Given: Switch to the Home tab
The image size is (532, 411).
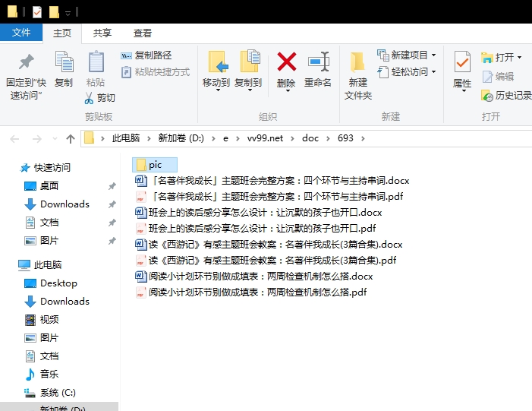Looking at the screenshot, I should click(x=62, y=33).
